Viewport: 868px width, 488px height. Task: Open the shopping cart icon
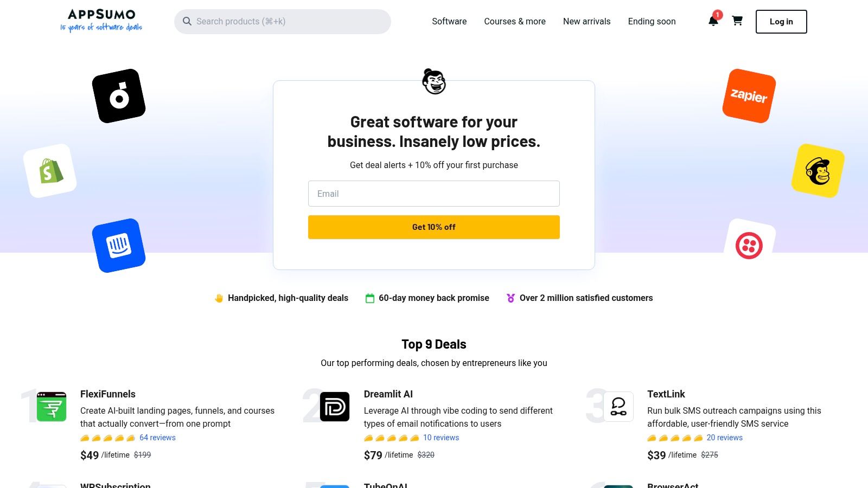pos(737,21)
